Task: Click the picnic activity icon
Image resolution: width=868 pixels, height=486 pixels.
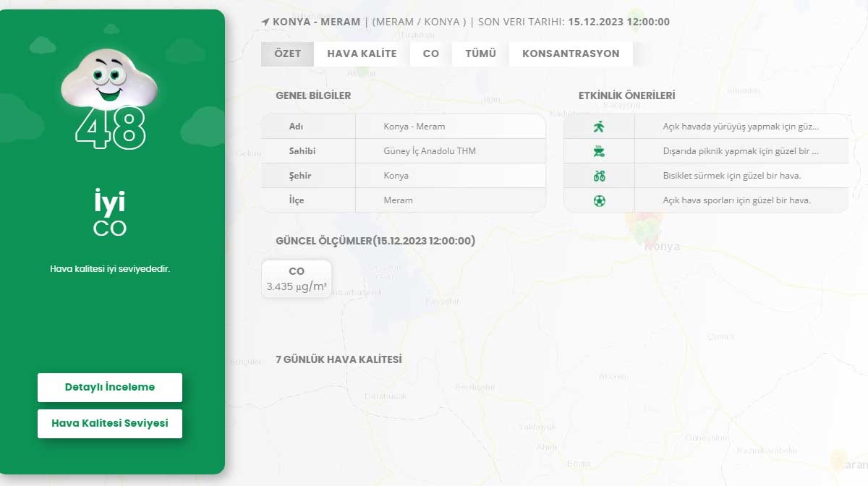Action: [x=599, y=151]
